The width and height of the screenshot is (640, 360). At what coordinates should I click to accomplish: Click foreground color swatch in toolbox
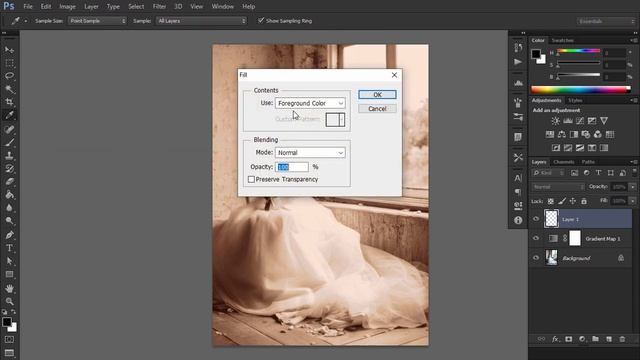pyautogui.click(x=7, y=322)
